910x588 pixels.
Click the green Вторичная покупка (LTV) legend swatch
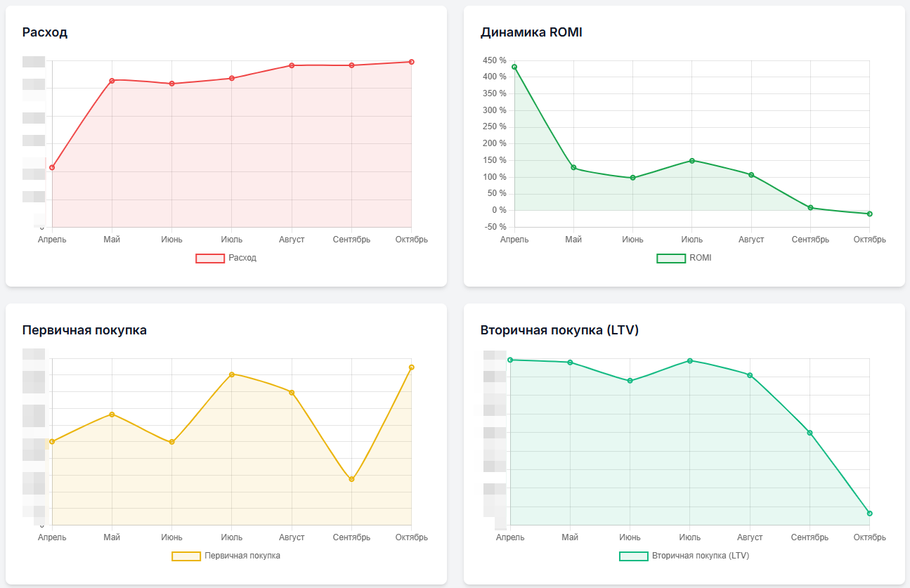tap(633, 556)
